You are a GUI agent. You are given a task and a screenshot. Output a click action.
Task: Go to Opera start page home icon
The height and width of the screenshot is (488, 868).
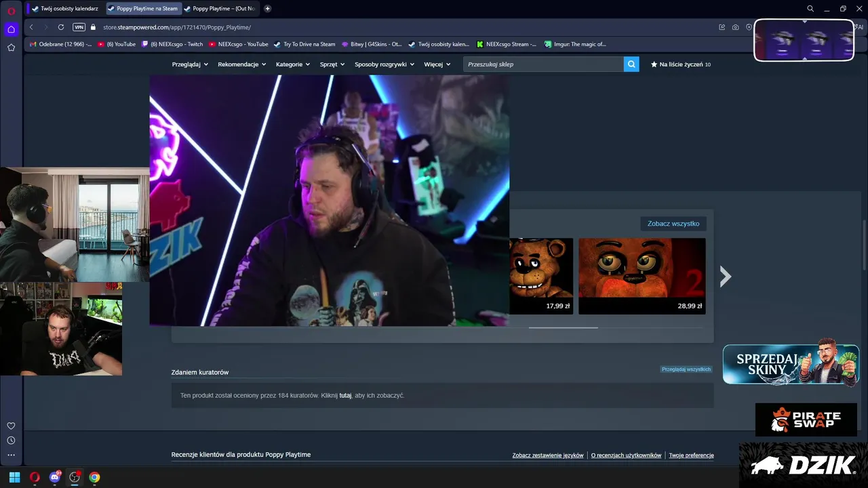pyautogui.click(x=11, y=29)
